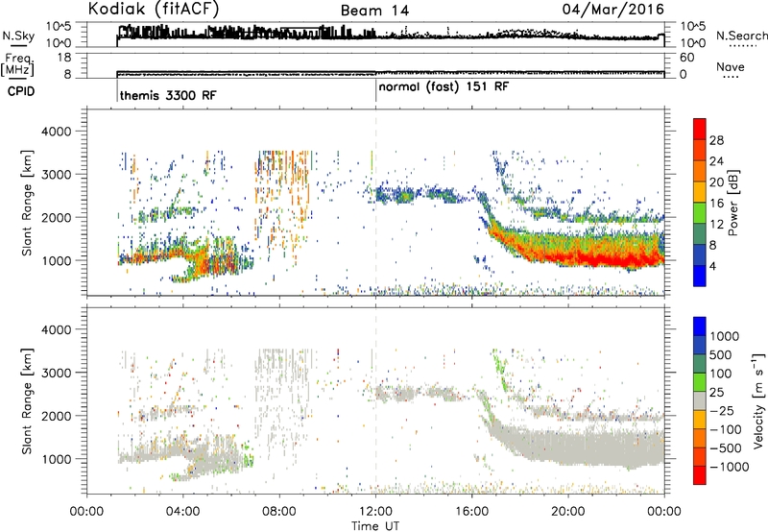The width and height of the screenshot is (768, 532).
Task: Click the '12:00' time axis tick label
Action: click(x=375, y=511)
